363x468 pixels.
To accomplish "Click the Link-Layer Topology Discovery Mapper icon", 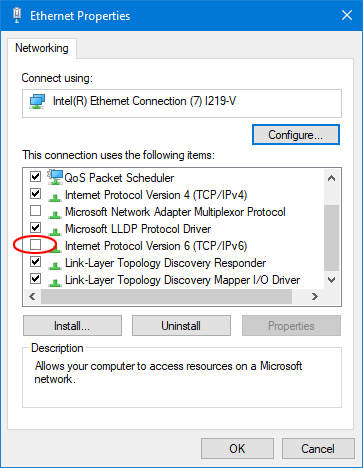I will (55, 283).
